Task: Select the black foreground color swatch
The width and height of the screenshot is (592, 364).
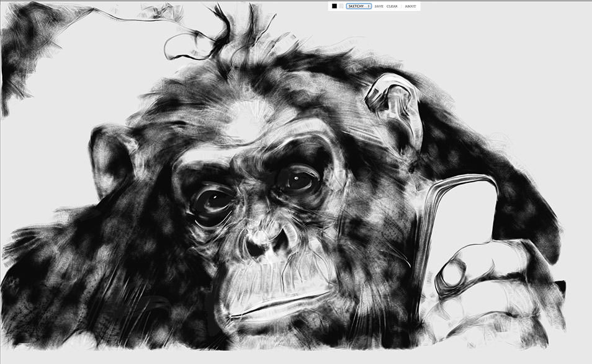Action: pyautogui.click(x=334, y=6)
